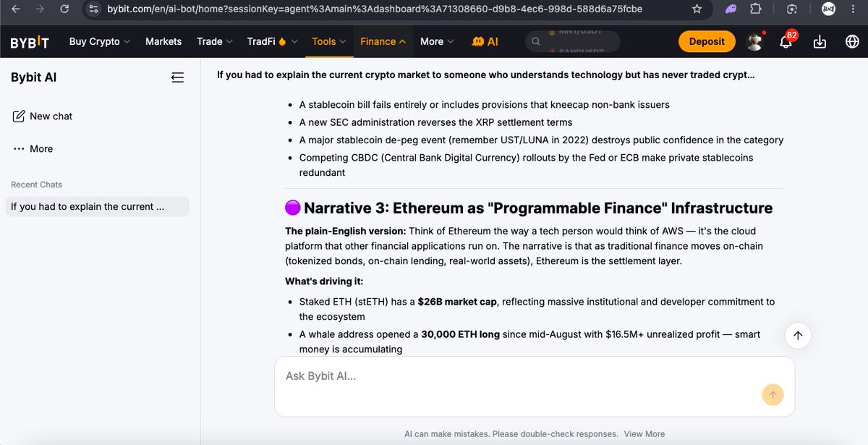
Task: Click the Competing CBDC bullet text
Action: point(526,165)
